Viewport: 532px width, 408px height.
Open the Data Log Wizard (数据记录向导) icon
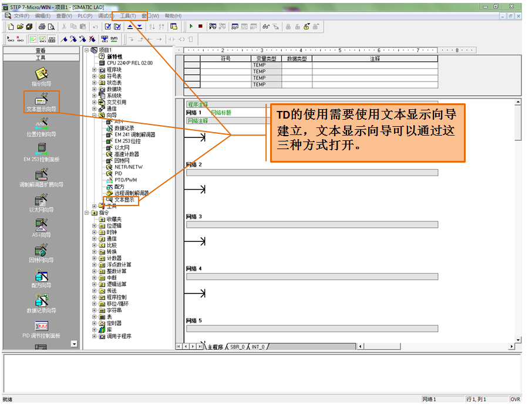(41, 304)
